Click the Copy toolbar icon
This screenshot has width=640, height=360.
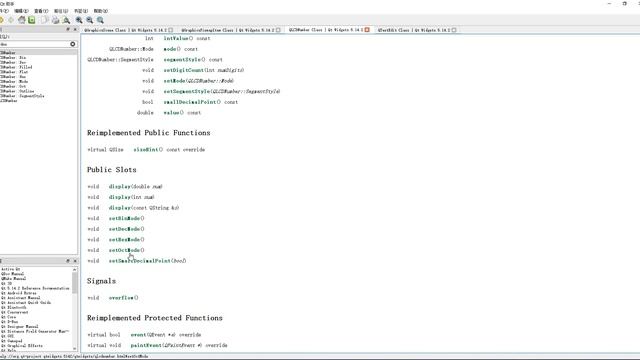pos(44,20)
